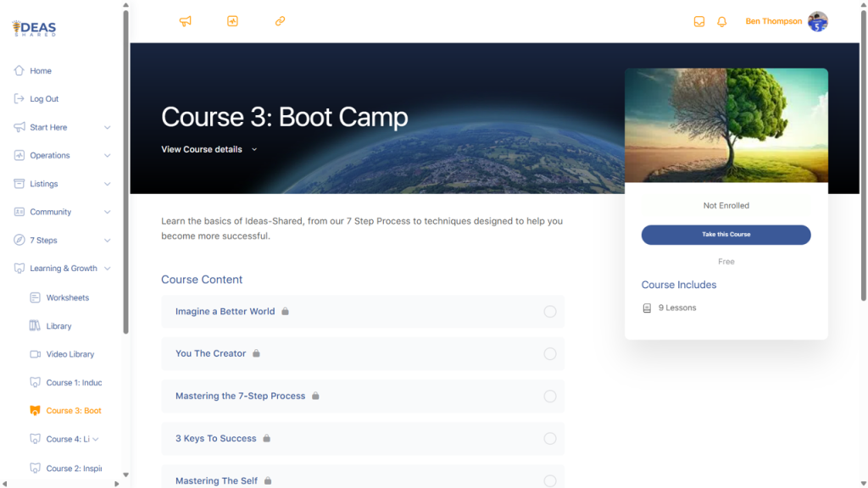Open Library in sidebar
This screenshot has height=488, width=868.
pos(58,326)
